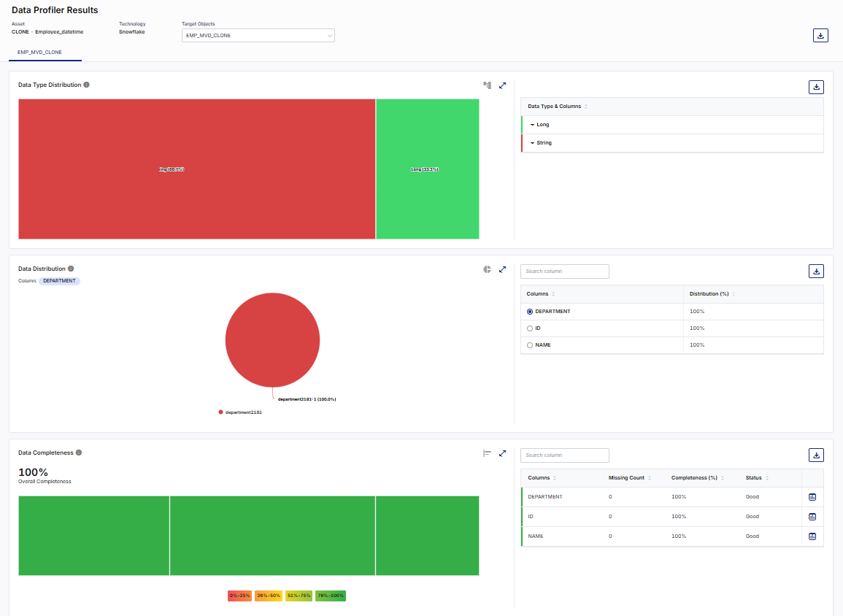This screenshot has width=843, height=616.
Task: Open the Target Objects dropdown
Action: (x=258, y=36)
